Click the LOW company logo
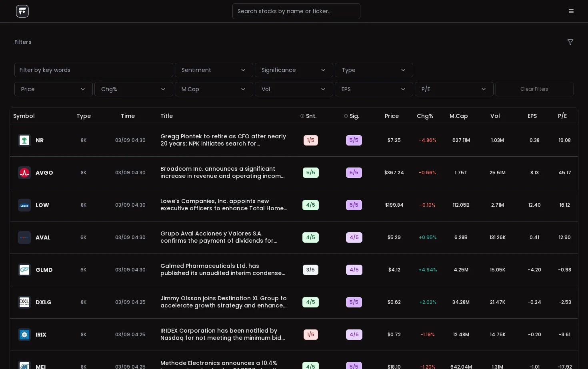 tap(24, 205)
